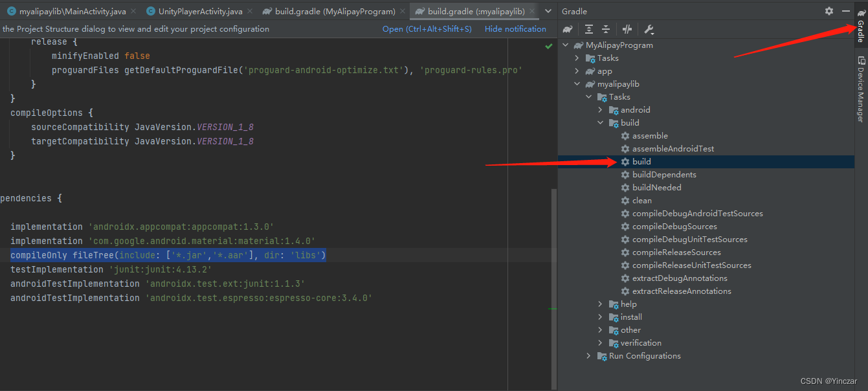Hide the notification banner

click(515, 28)
